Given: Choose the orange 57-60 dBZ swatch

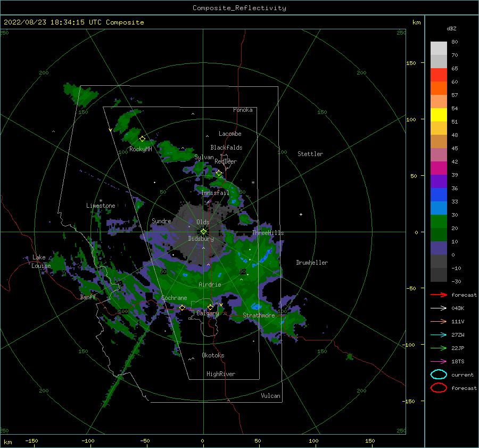Looking at the screenshot, I should tap(439, 88).
